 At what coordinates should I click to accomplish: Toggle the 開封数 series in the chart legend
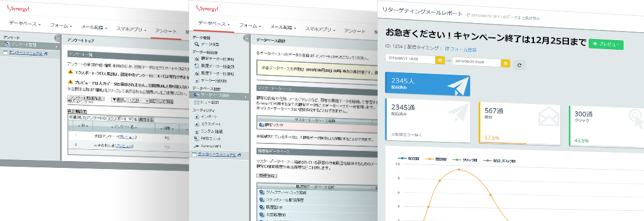(436, 159)
